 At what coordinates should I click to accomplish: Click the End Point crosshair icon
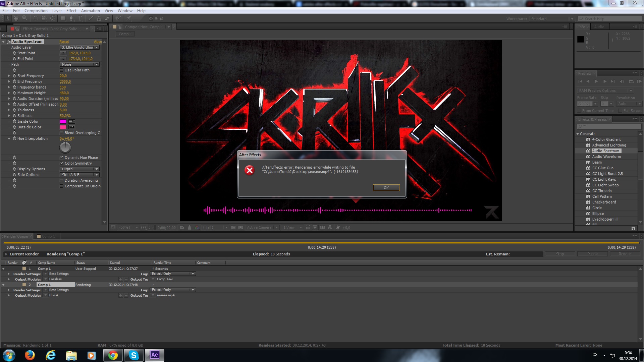[x=63, y=59]
